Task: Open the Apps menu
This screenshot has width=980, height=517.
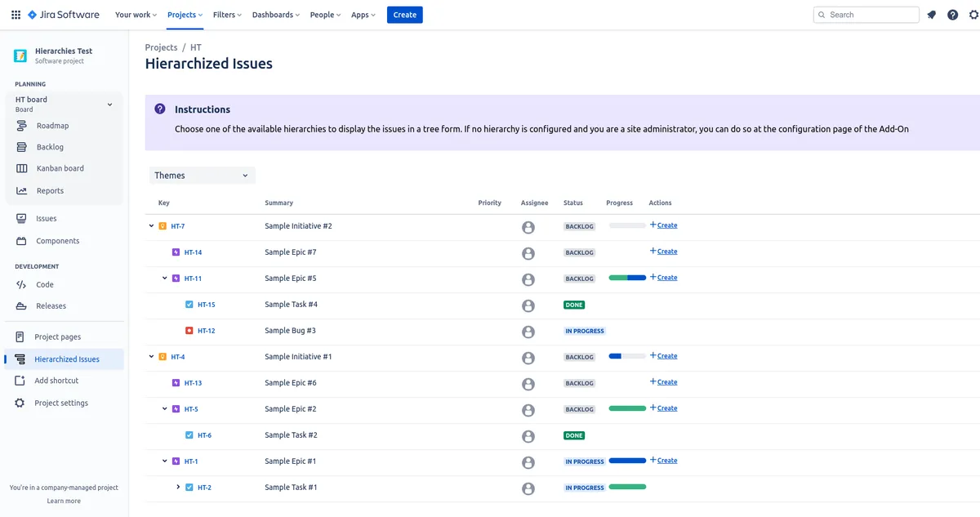Action: pos(363,15)
